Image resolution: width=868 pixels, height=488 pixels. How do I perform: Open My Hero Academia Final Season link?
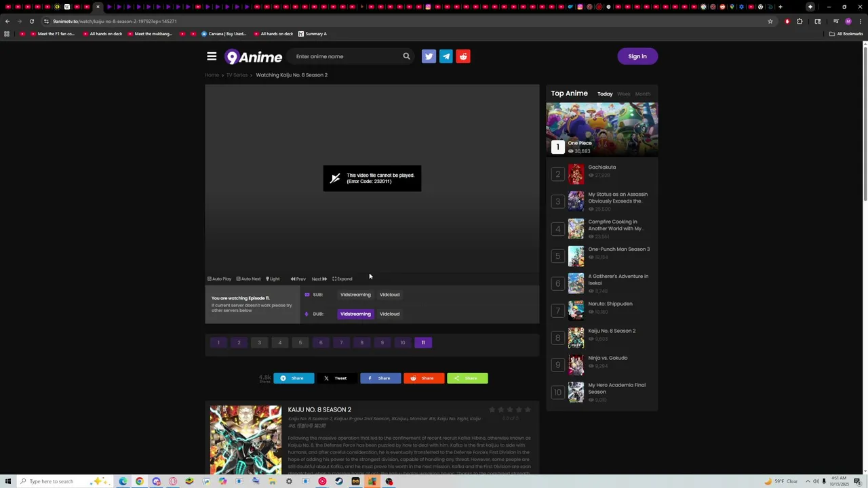pos(616,388)
